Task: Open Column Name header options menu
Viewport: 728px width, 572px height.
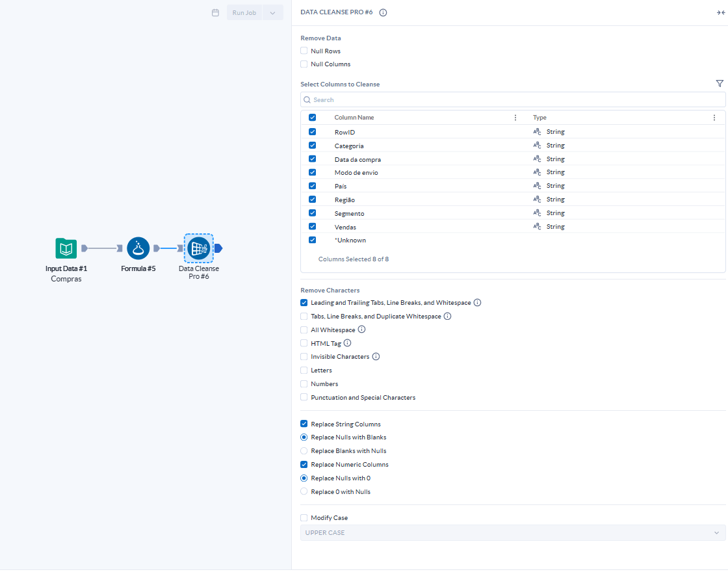Action: (x=515, y=118)
